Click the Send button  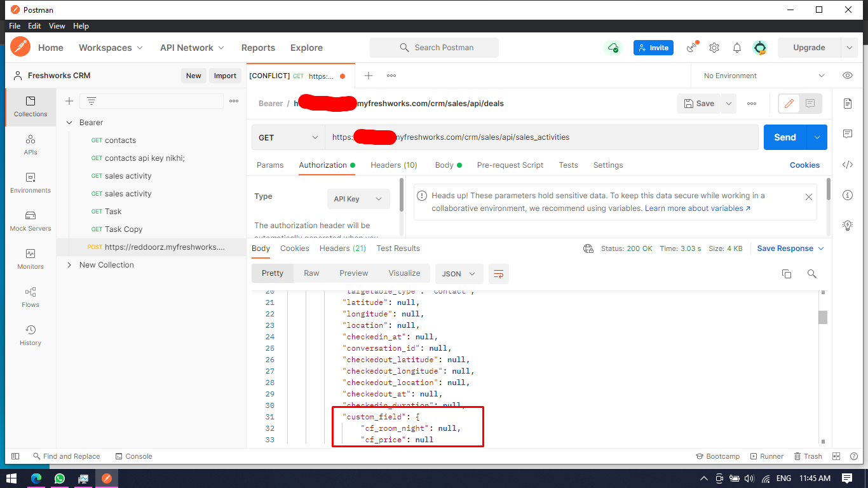pos(785,137)
